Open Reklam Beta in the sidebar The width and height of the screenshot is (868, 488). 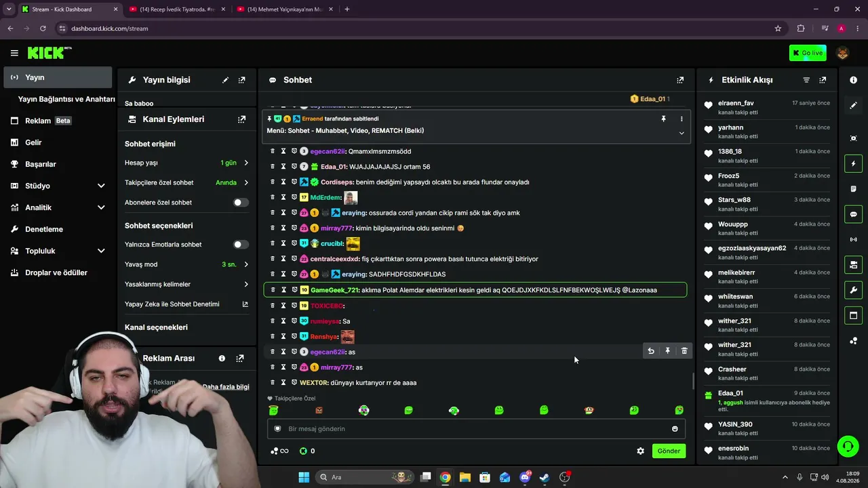tap(58, 121)
